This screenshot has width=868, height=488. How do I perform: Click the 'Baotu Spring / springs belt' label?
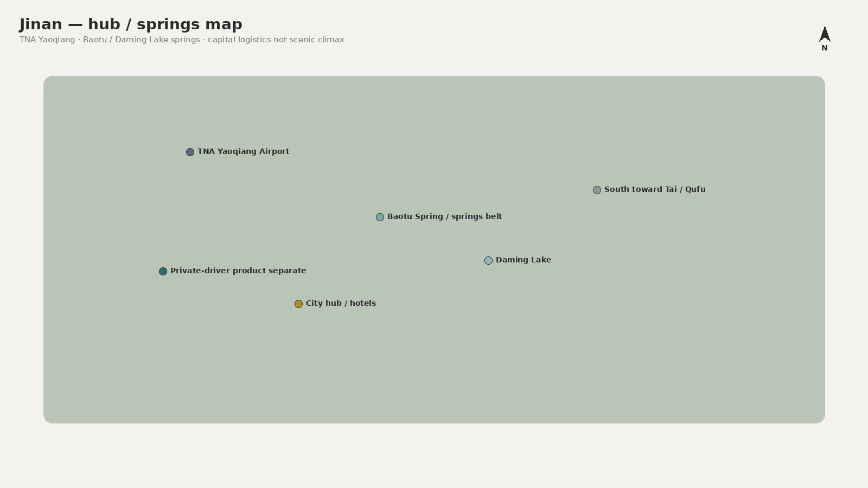click(x=444, y=216)
